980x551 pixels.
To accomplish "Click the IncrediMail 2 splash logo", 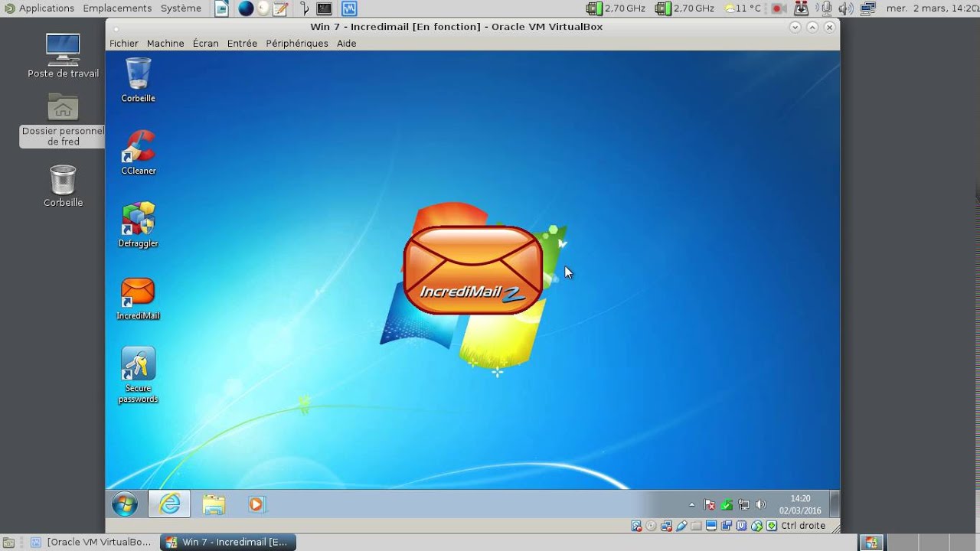I will [472, 270].
